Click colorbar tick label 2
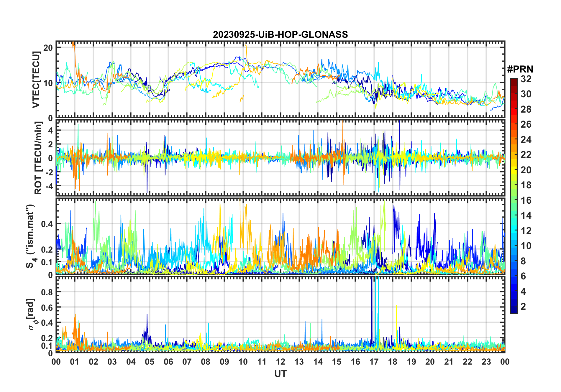The height and width of the screenshot is (392, 561). pos(523,307)
